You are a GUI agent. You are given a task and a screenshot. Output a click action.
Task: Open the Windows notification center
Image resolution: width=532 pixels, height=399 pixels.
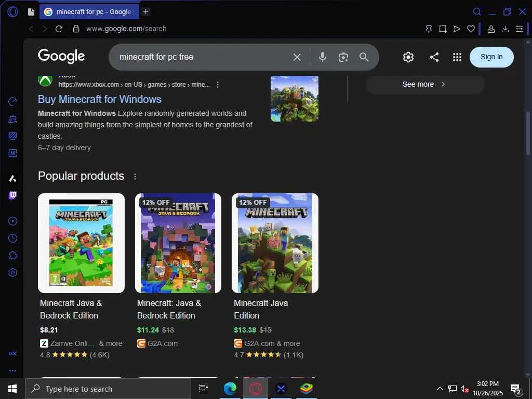(516, 389)
